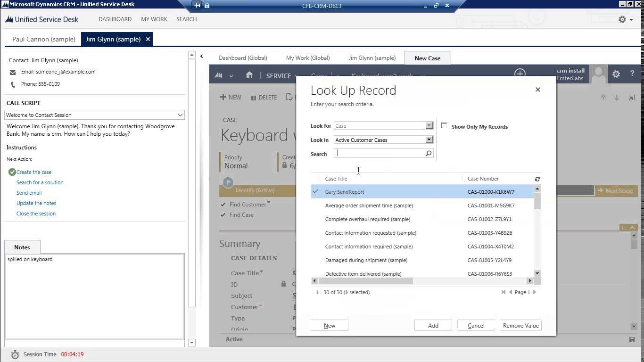Click the Session Time stopwatch icon
The width and height of the screenshot is (644, 362).
[x=15, y=354]
